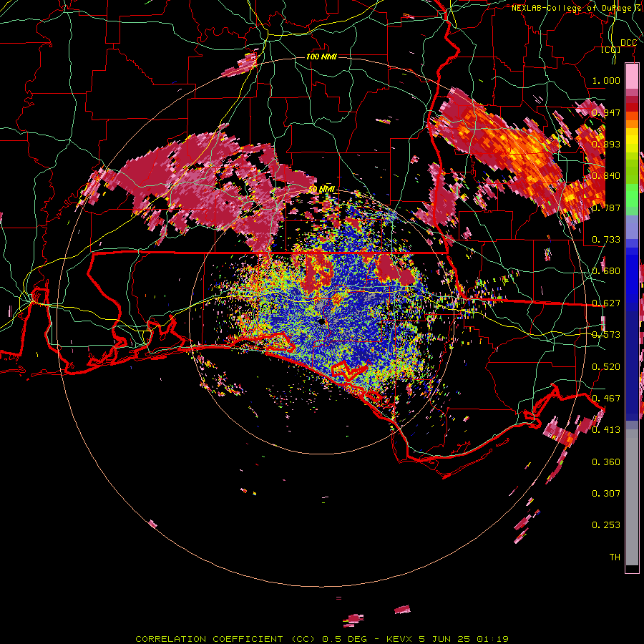Click the 0.467 scale value
The width and height of the screenshot is (644, 644).
click(606, 399)
